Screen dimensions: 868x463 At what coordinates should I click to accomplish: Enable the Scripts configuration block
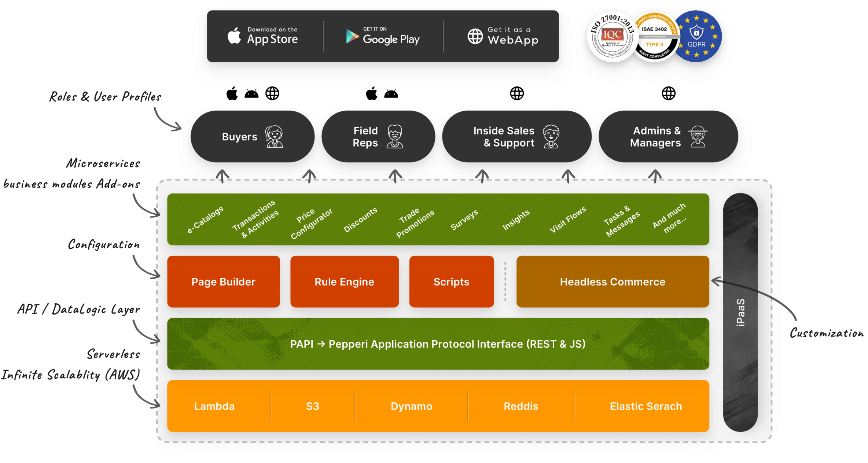tap(452, 282)
